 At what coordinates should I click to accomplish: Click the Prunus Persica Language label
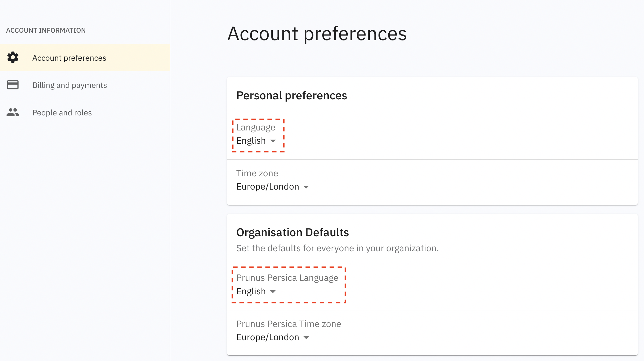pos(287,278)
